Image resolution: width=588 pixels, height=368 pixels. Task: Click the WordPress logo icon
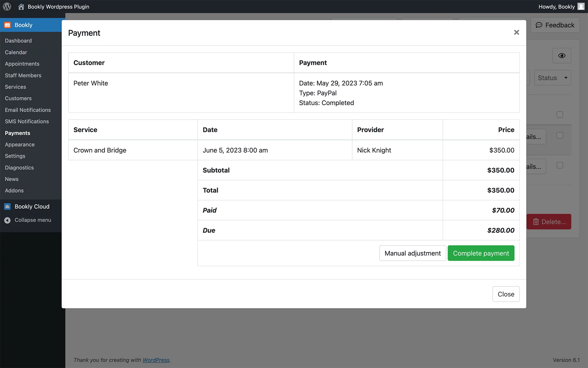(7, 6)
